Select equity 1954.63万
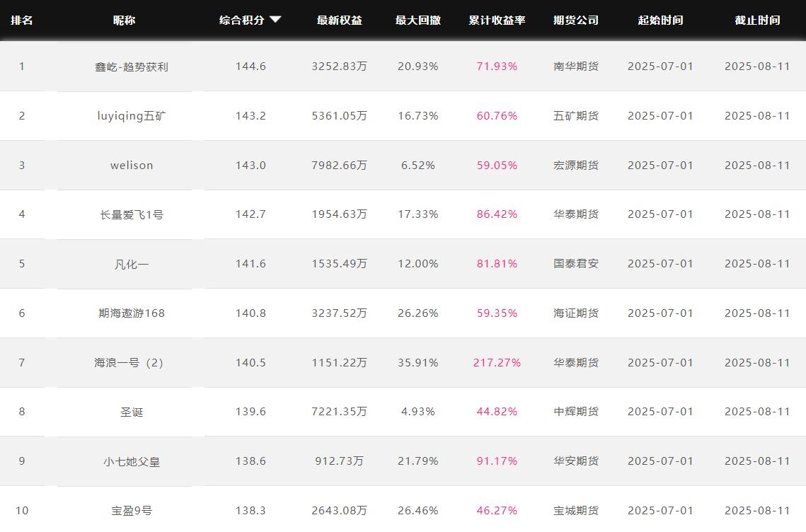806x532 pixels. (x=339, y=214)
